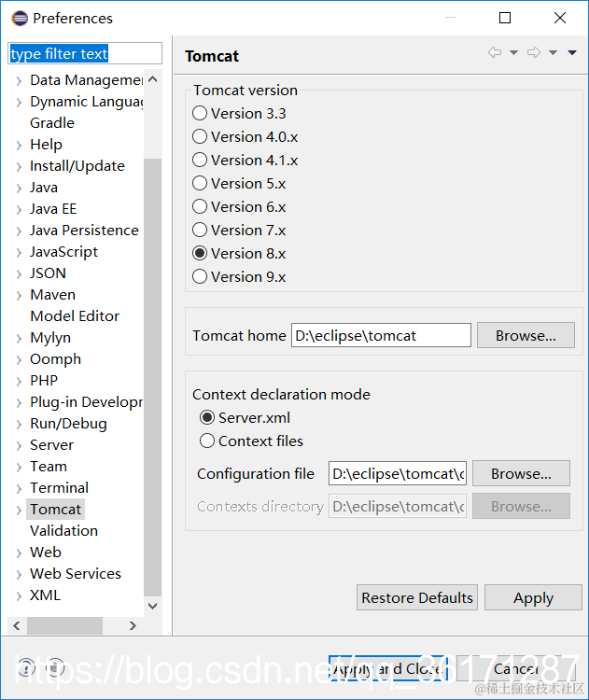Expand the Tomcat tree node arrow
This screenshot has height=700, width=589.
point(19,510)
